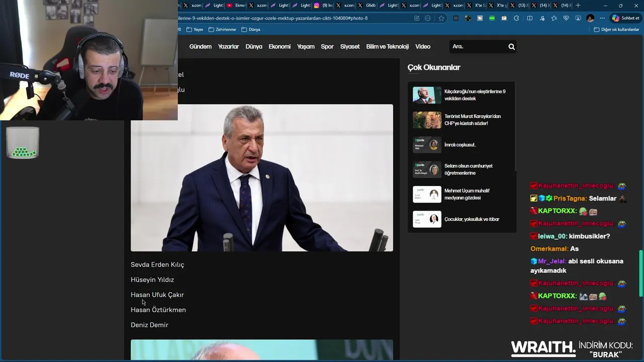This screenshot has width=644, height=362.
Task: Open Kılıçdaroğlu'nun eleştirilerine 9 vekilden destek article
Action: [x=475, y=95]
